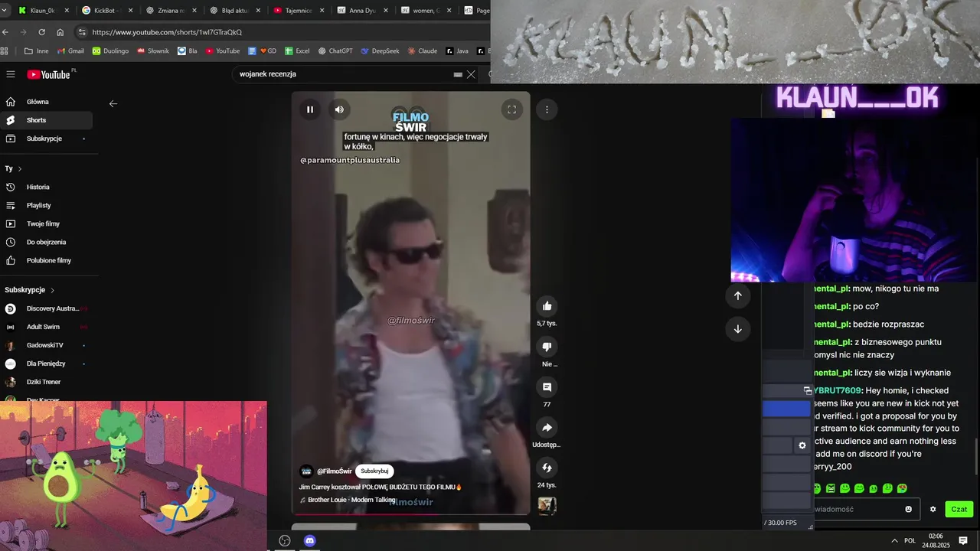The image size is (980, 551).
Task: Open Twoje filmy in the sidebar
Action: (x=47, y=223)
